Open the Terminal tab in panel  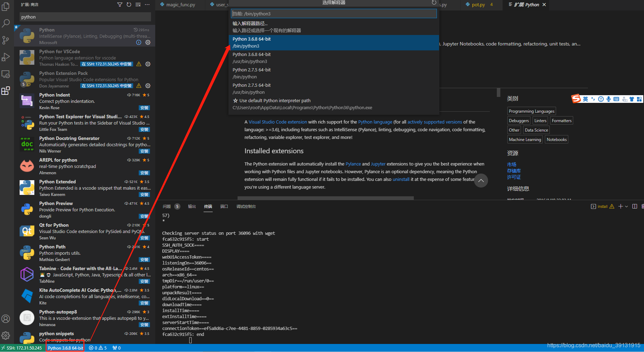point(208,206)
